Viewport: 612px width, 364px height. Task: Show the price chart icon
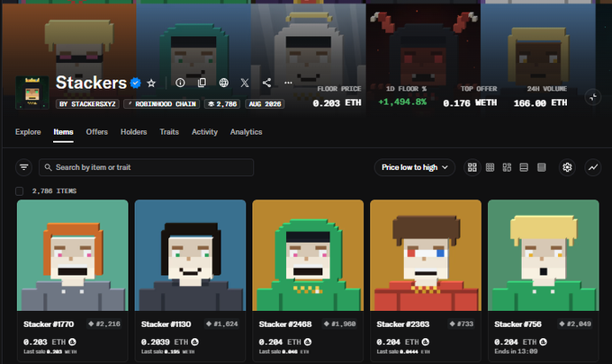click(593, 167)
